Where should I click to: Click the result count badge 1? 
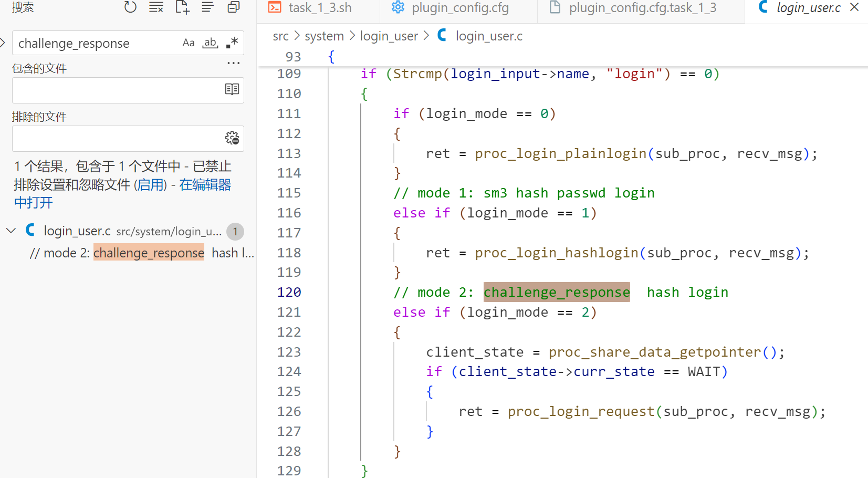point(235,232)
